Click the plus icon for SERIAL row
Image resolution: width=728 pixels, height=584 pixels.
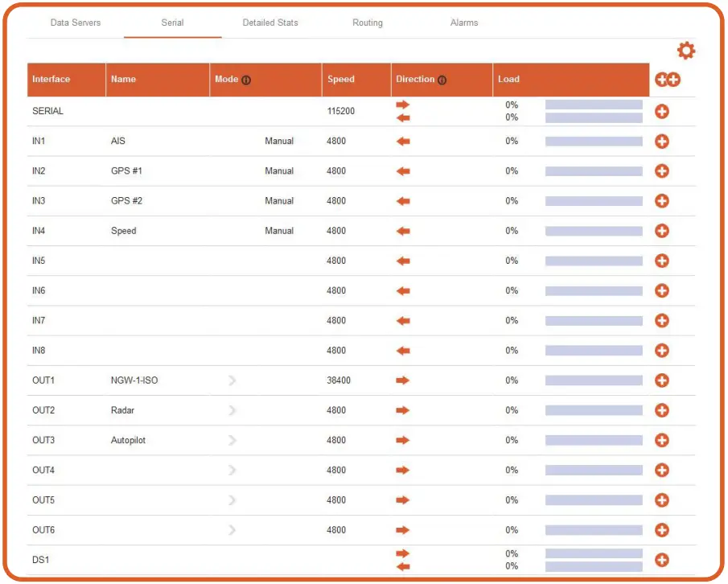point(662,112)
